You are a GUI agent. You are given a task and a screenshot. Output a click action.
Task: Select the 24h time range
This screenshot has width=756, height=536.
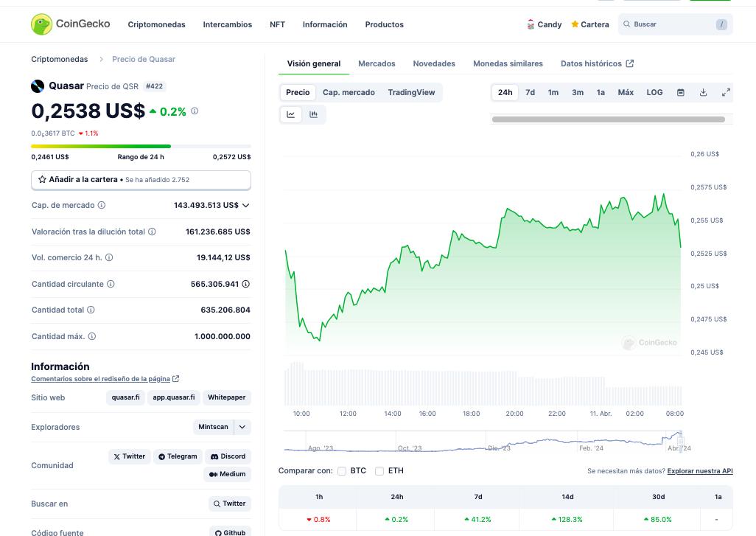pyautogui.click(x=505, y=92)
